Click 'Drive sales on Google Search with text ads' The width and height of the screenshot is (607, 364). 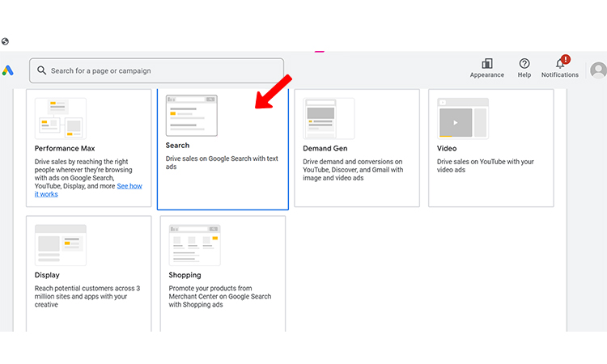pos(222,163)
